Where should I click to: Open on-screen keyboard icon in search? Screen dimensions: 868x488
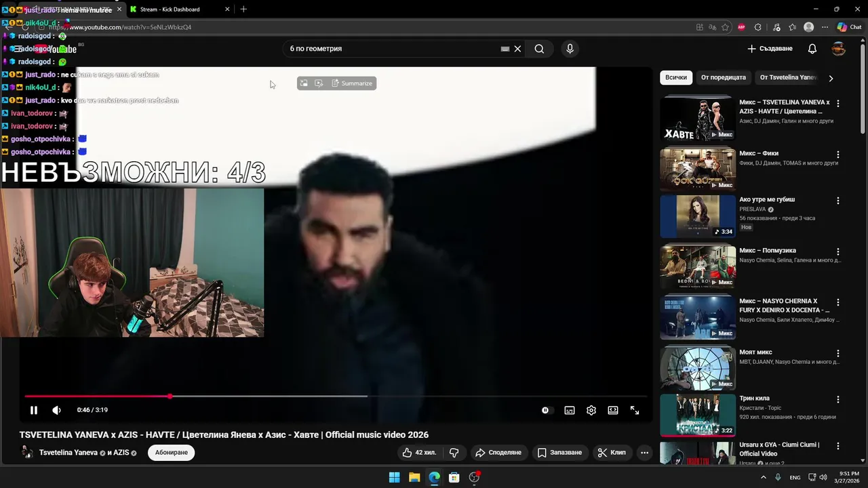505,49
